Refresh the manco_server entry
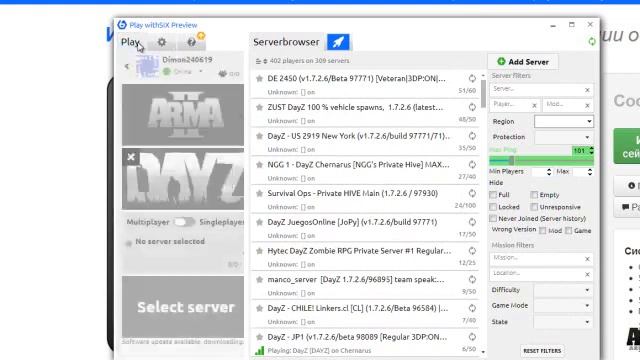Screen dimensions: 640x360 pos(472,279)
